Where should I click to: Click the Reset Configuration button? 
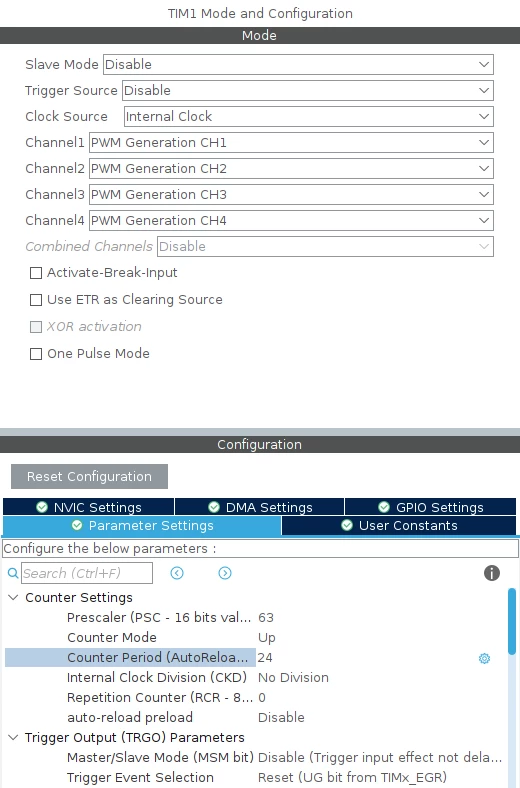89,476
